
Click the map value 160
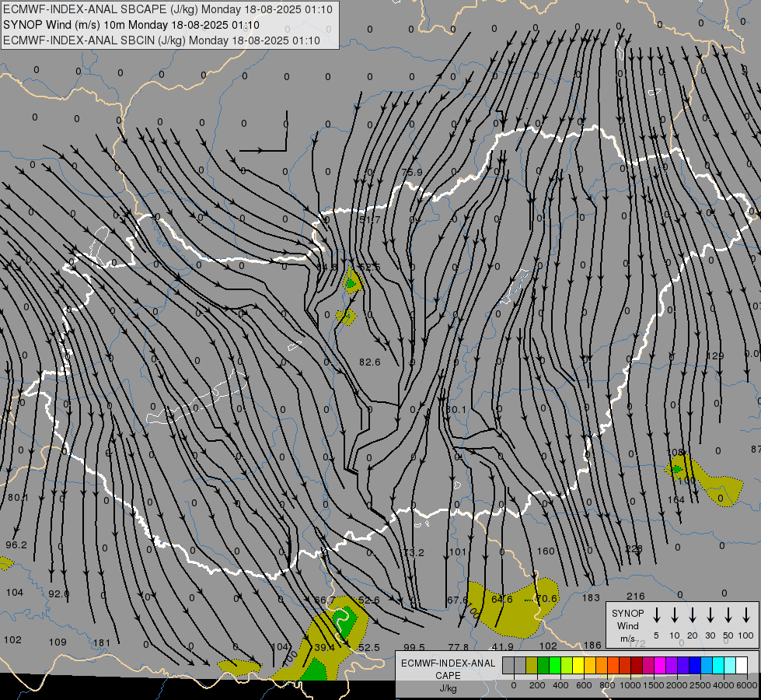[546, 551]
